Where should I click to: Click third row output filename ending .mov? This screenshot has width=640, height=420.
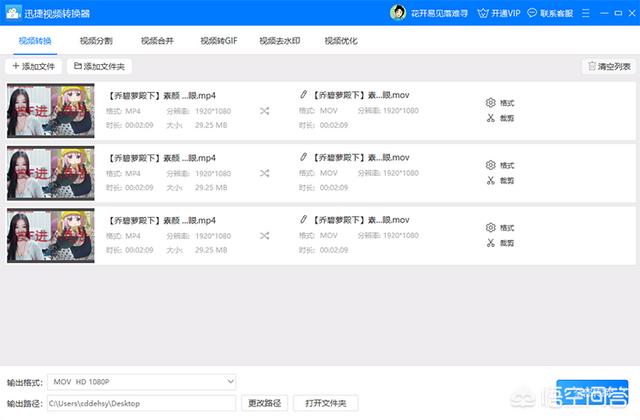click(361, 220)
